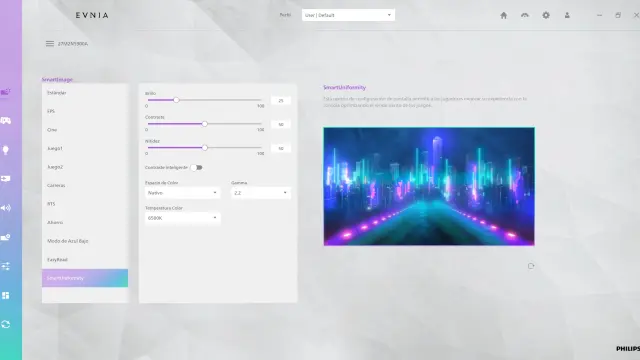
Task: Open the input source section in sidebar
Action: 5,179
